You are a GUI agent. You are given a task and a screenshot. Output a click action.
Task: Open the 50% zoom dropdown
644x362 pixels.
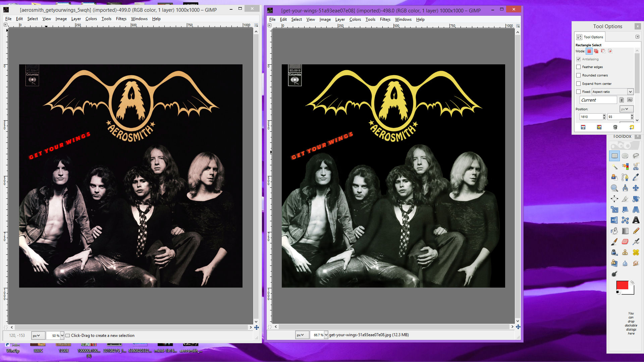(62, 336)
